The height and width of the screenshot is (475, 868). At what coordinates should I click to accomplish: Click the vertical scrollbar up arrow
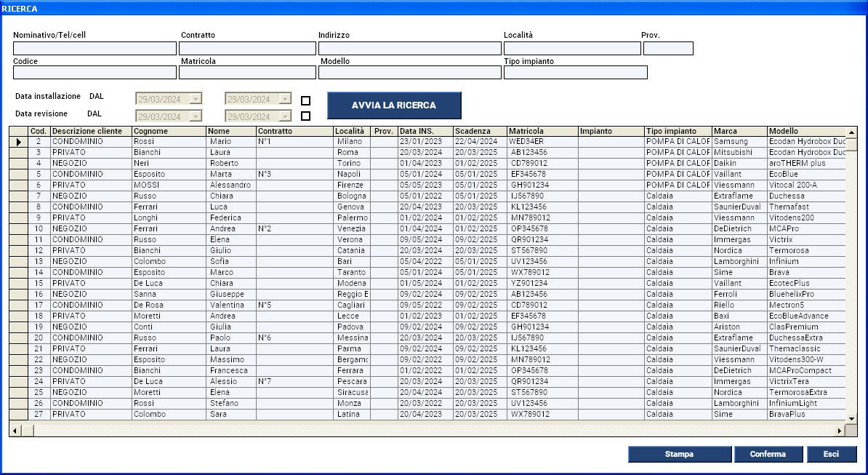pyautogui.click(x=852, y=131)
